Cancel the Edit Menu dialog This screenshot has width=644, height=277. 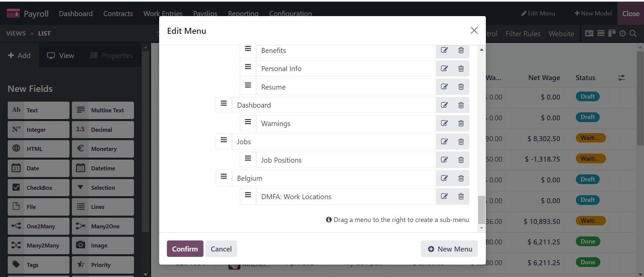click(x=221, y=249)
